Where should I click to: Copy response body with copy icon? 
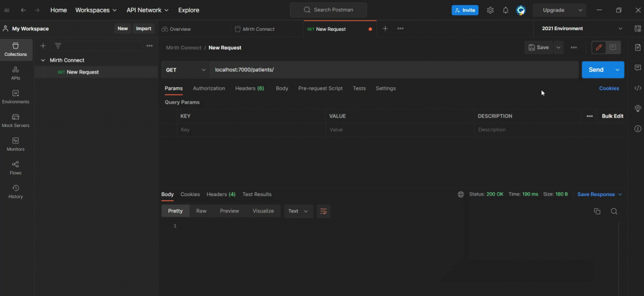(597, 211)
